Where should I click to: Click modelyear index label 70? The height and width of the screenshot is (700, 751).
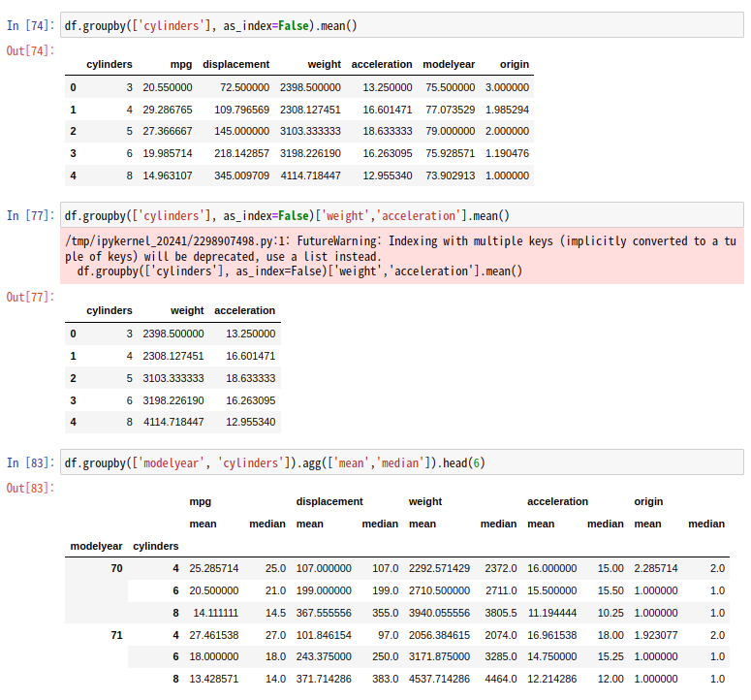(117, 568)
